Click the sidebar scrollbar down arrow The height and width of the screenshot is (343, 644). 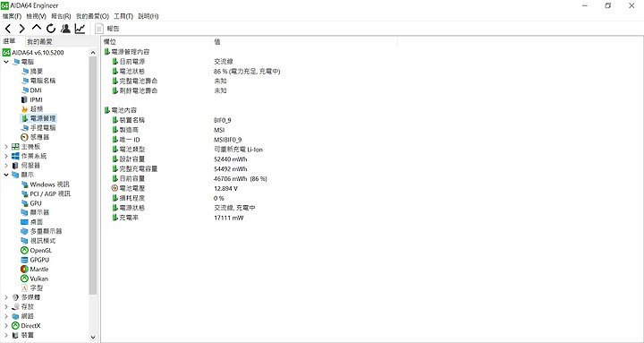tap(93, 337)
